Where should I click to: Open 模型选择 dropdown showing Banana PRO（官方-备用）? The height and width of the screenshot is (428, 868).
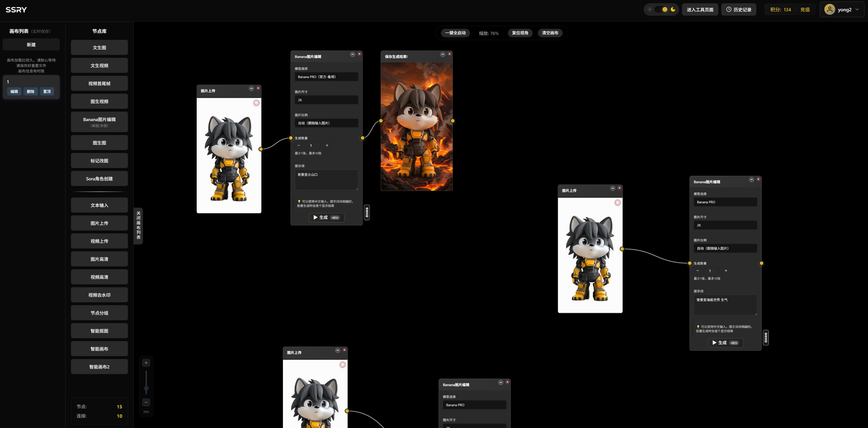tap(326, 77)
